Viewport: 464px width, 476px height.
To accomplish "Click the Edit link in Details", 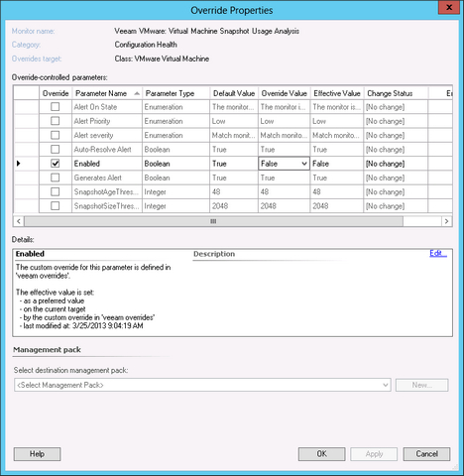I will 438,254.
